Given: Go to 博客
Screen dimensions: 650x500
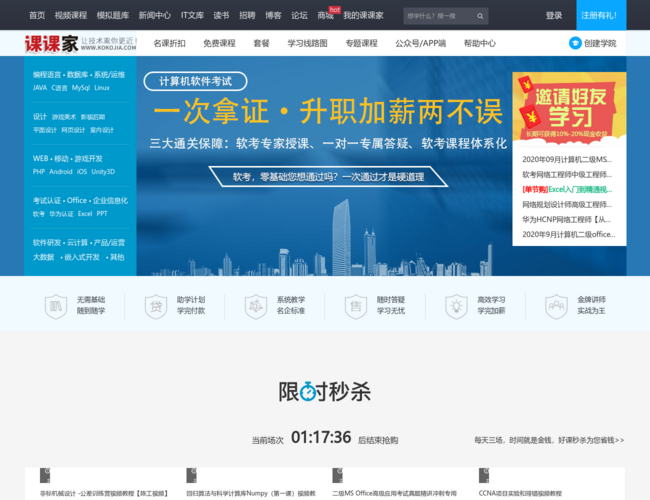Looking at the screenshot, I should click(x=273, y=16).
